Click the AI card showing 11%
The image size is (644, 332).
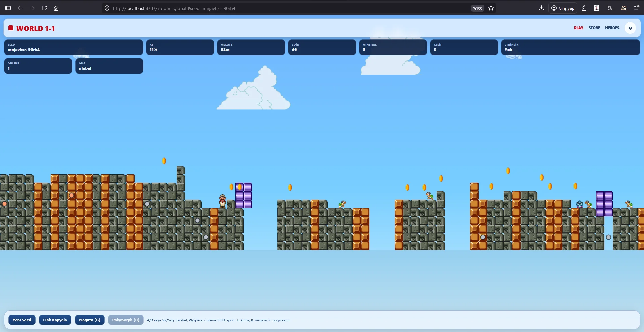pyautogui.click(x=180, y=47)
